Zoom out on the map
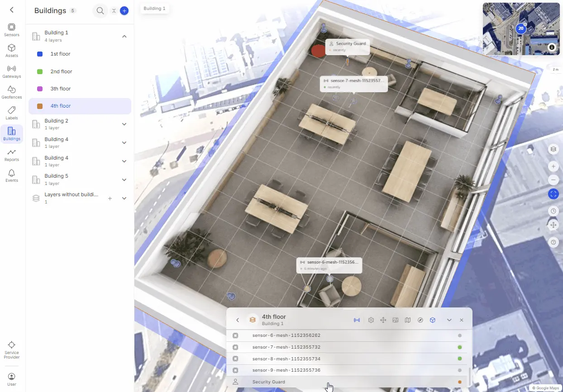 click(x=553, y=180)
